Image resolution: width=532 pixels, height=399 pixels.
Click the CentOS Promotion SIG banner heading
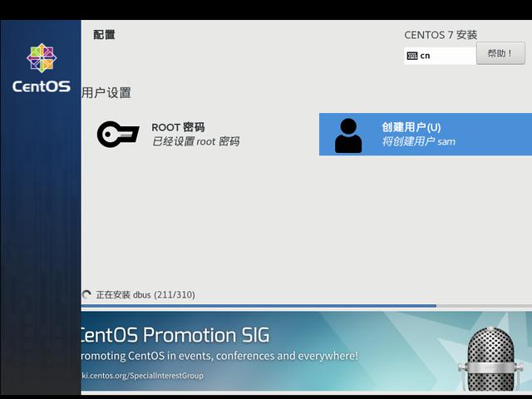tap(175, 335)
